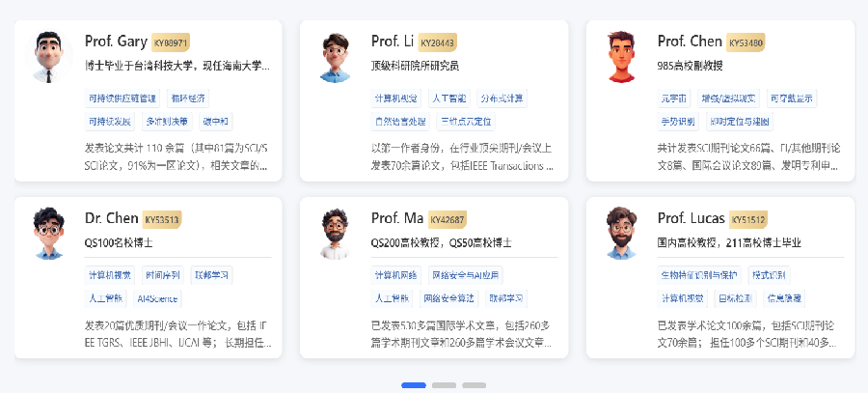The height and width of the screenshot is (393, 868).
Task: Click Prof. Gary's avatar image
Action: (48, 57)
